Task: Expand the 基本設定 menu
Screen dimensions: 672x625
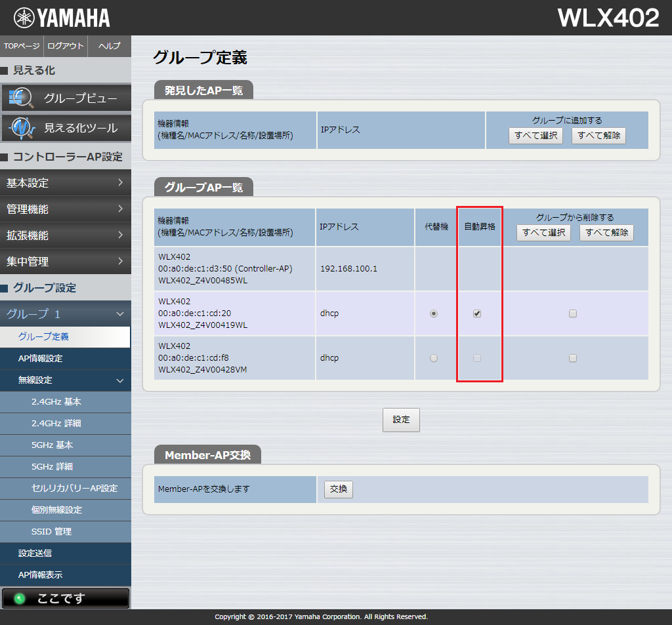Action: click(x=65, y=183)
